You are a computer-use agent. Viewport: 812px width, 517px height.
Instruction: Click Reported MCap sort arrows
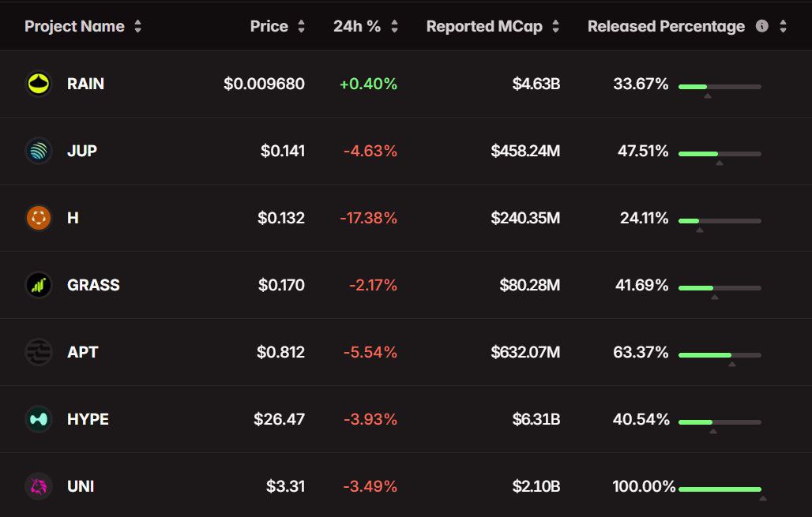coord(555,26)
